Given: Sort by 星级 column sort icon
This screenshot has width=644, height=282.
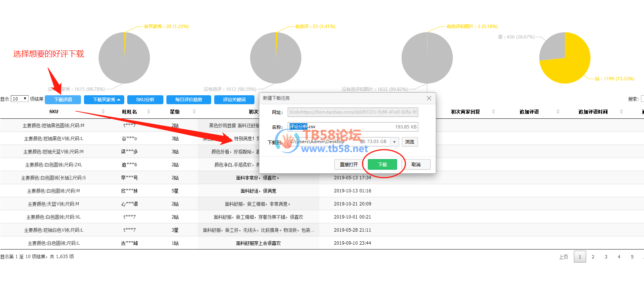Looking at the screenshot, I should [194, 112].
